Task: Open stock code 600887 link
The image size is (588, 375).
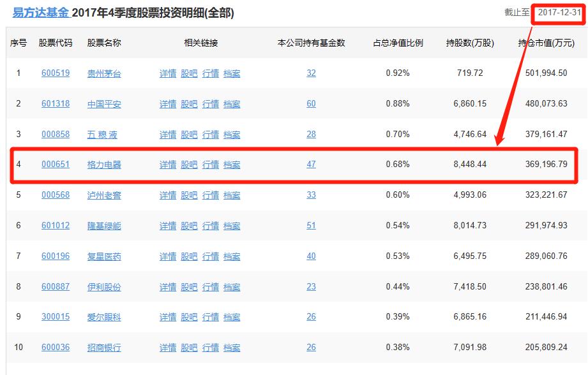Action: click(56, 287)
